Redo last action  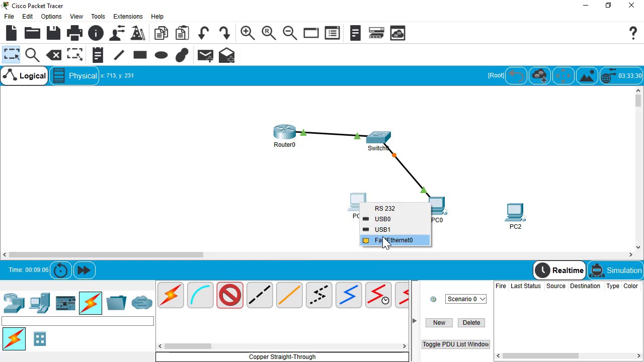(x=224, y=33)
